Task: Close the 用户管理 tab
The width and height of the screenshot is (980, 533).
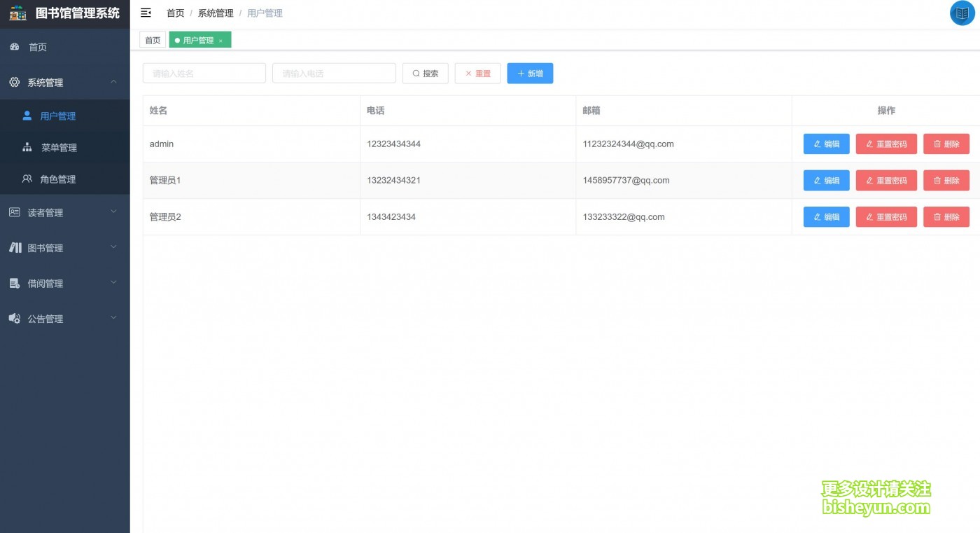Action: tap(220, 40)
